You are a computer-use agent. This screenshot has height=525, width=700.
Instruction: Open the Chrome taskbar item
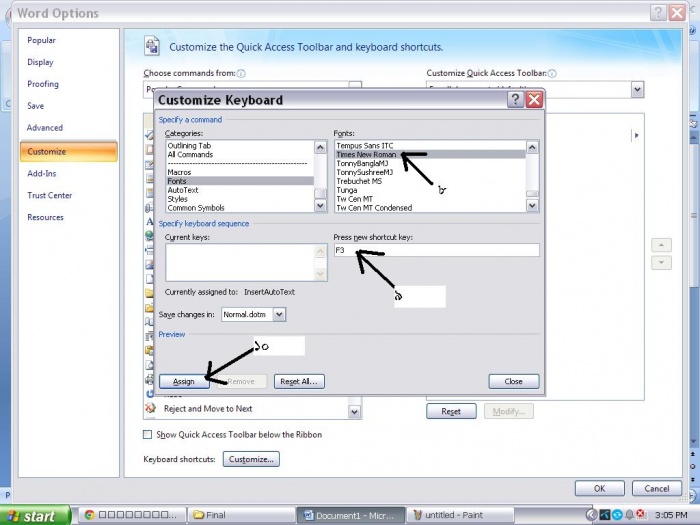pos(133,515)
